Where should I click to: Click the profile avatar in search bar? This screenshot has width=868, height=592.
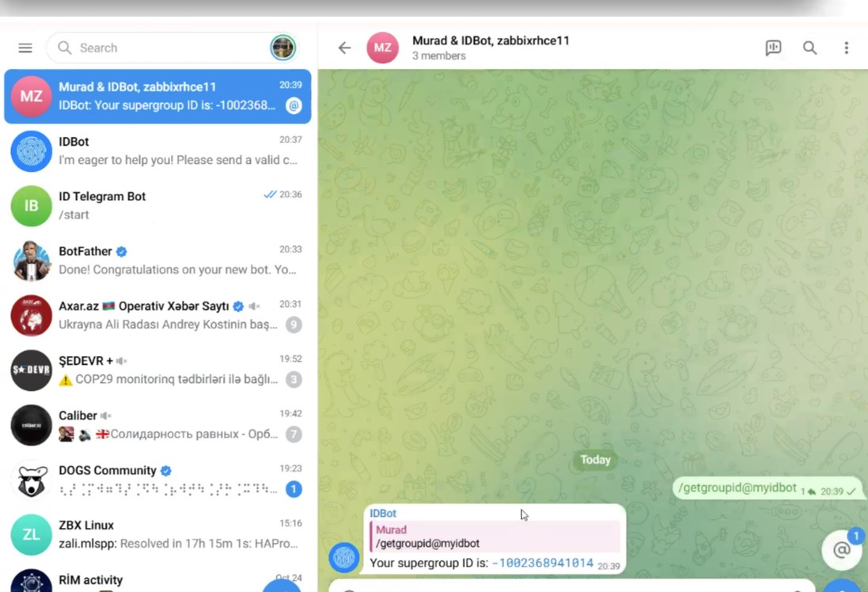coord(282,48)
